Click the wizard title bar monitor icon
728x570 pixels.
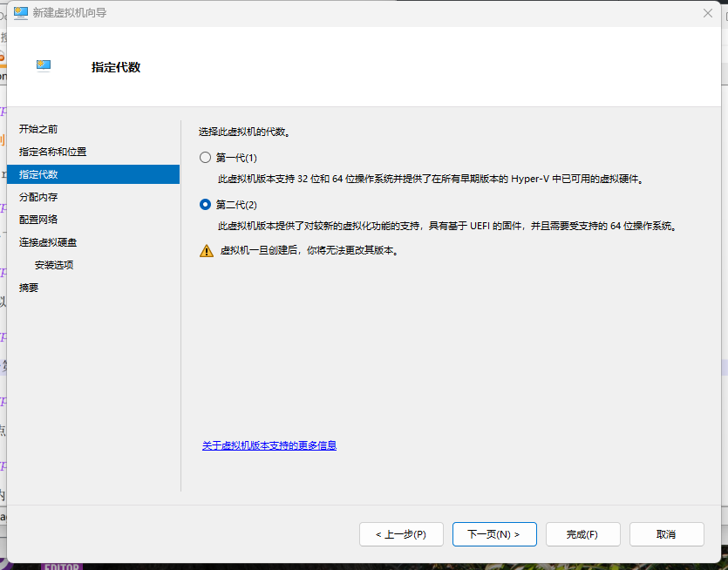coord(21,13)
